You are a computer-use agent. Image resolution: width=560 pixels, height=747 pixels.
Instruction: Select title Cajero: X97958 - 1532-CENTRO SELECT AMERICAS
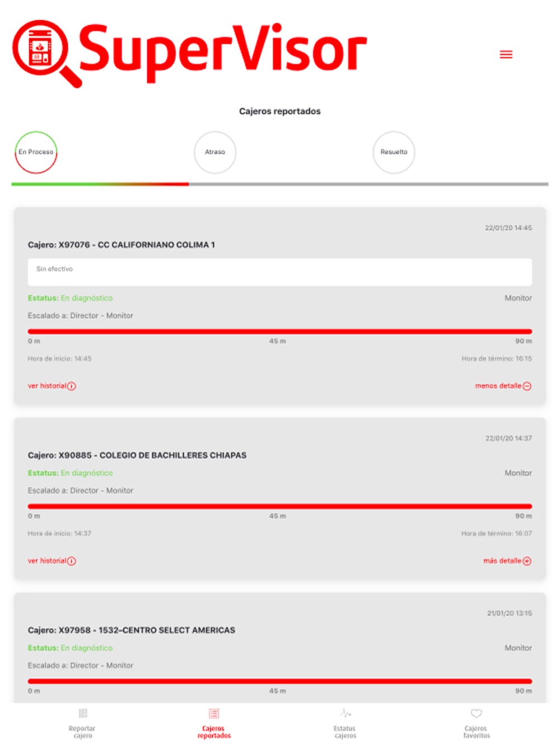pyautogui.click(x=132, y=630)
